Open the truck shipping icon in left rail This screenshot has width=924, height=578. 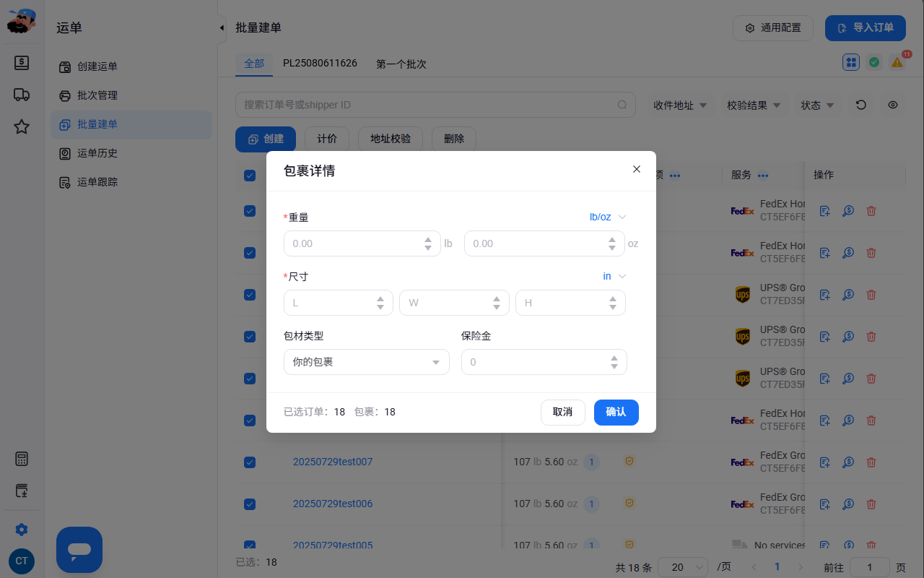point(22,95)
